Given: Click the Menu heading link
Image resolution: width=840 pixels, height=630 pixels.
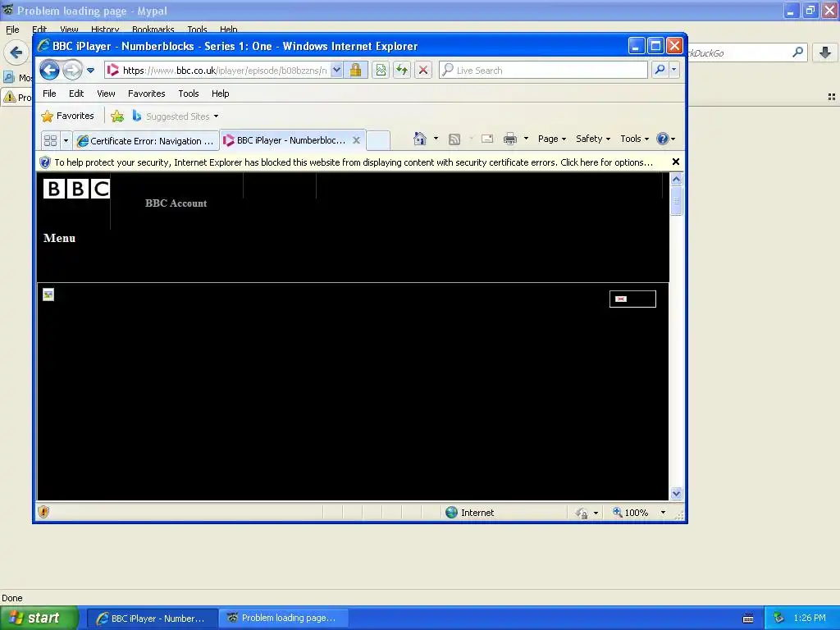Looking at the screenshot, I should [59, 238].
